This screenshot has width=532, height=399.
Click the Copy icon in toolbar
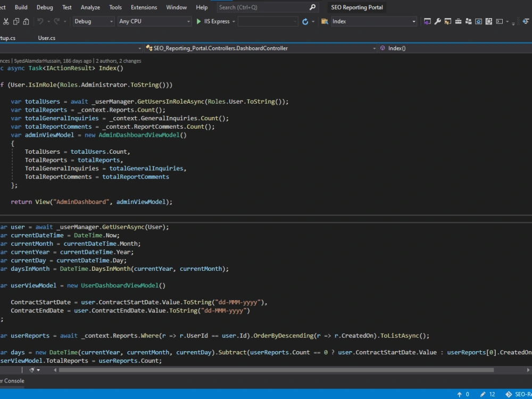click(x=16, y=21)
